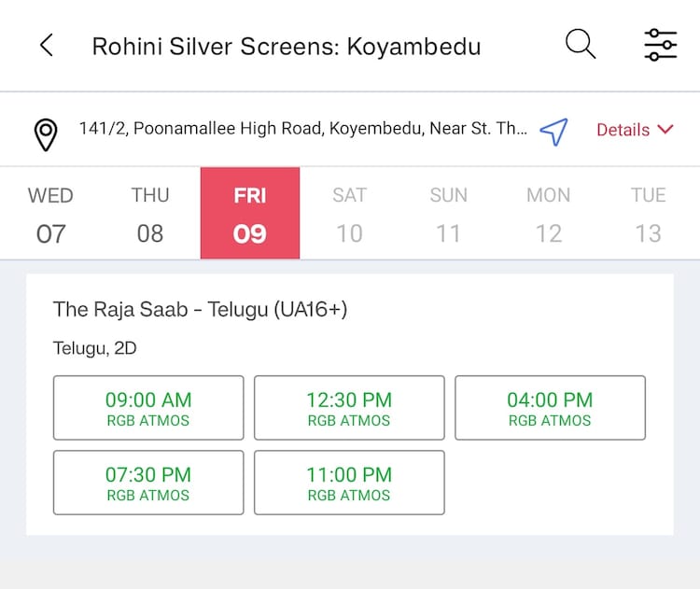Select the THU 08 date tab
The height and width of the screenshot is (589, 700).
150,214
